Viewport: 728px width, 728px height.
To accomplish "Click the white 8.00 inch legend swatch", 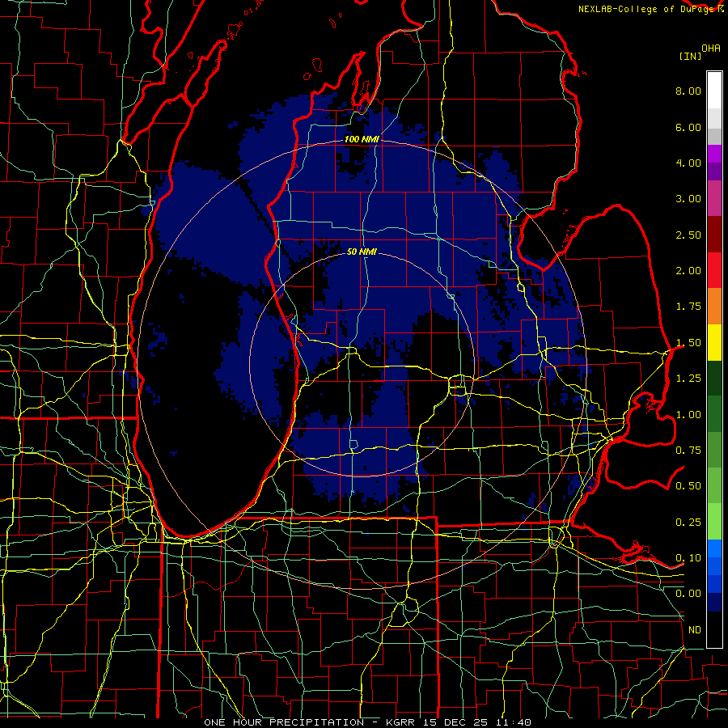I will tap(714, 91).
